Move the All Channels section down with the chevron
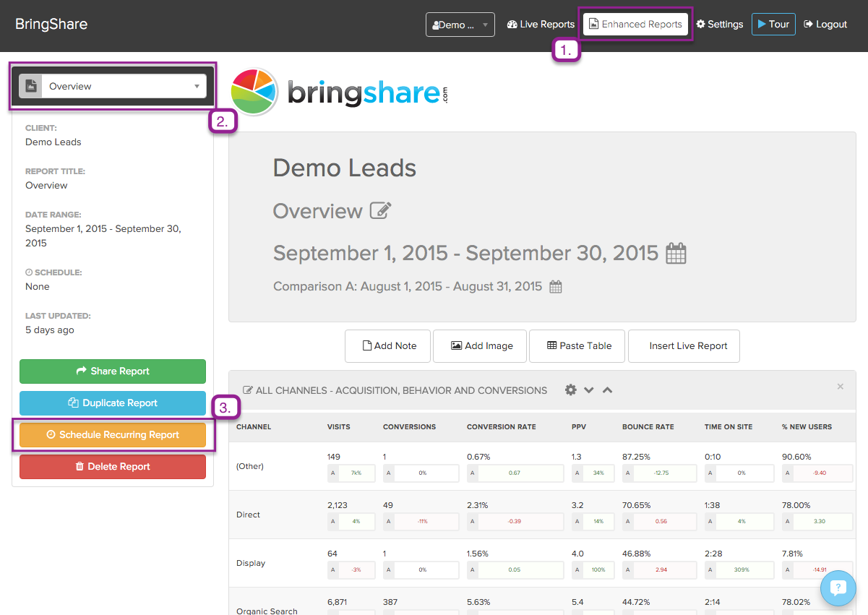This screenshot has height=615, width=868. (x=589, y=390)
